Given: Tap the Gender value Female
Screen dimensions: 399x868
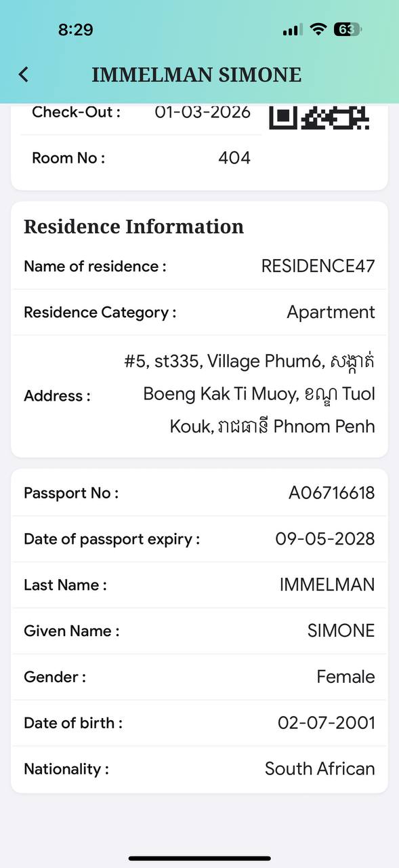Looking at the screenshot, I should point(345,677).
